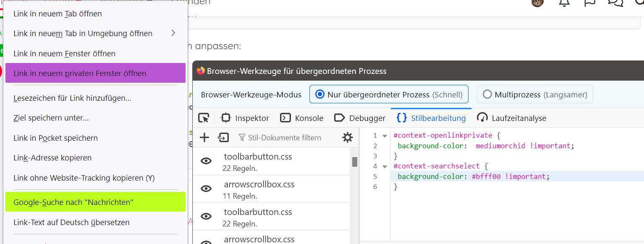
Task: Expand submenu arrow for Tab in Umgebung öffnen
Action: tap(173, 33)
